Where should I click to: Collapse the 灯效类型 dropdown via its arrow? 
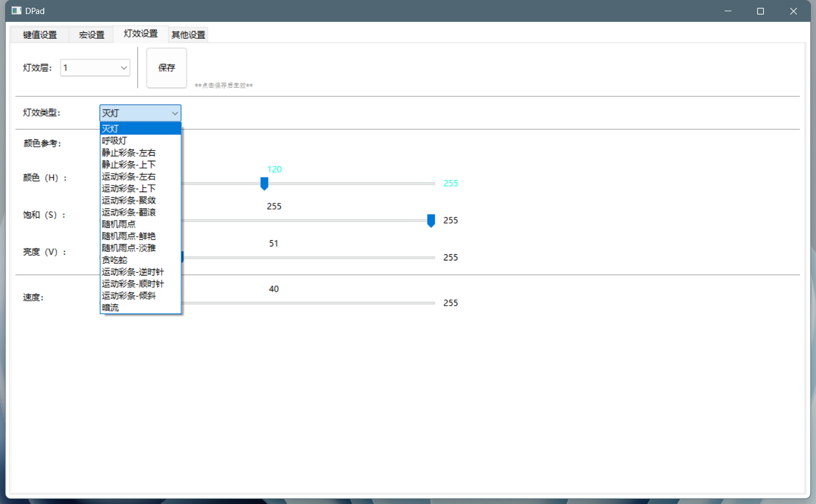[x=175, y=113]
